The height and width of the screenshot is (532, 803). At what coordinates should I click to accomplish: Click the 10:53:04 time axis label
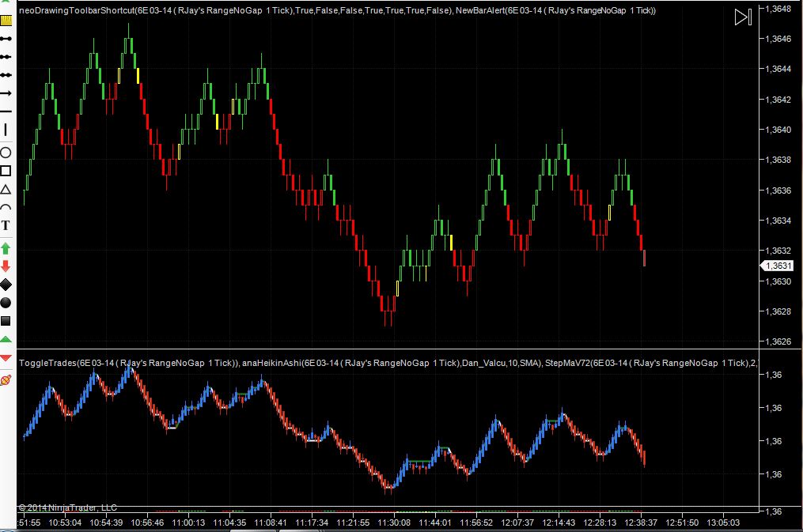pos(65,523)
